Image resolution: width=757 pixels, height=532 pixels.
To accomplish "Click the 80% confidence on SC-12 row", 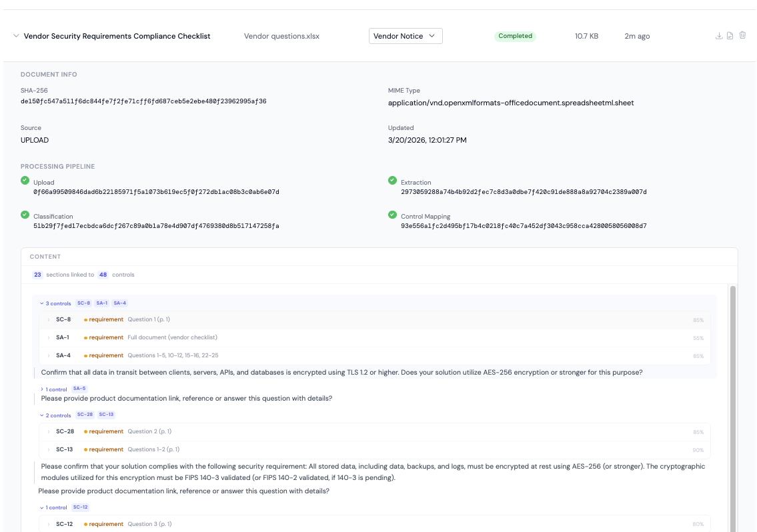I will click(698, 525).
